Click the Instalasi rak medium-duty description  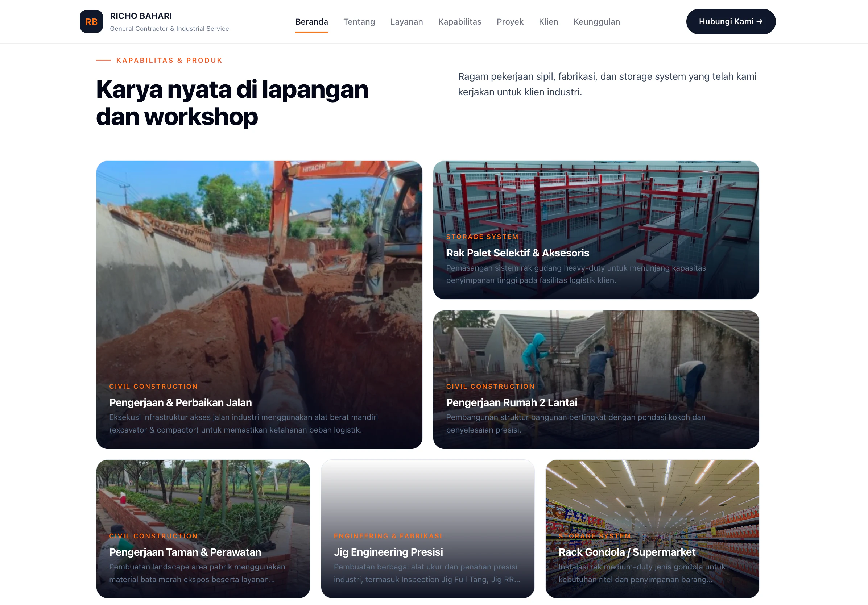642,573
